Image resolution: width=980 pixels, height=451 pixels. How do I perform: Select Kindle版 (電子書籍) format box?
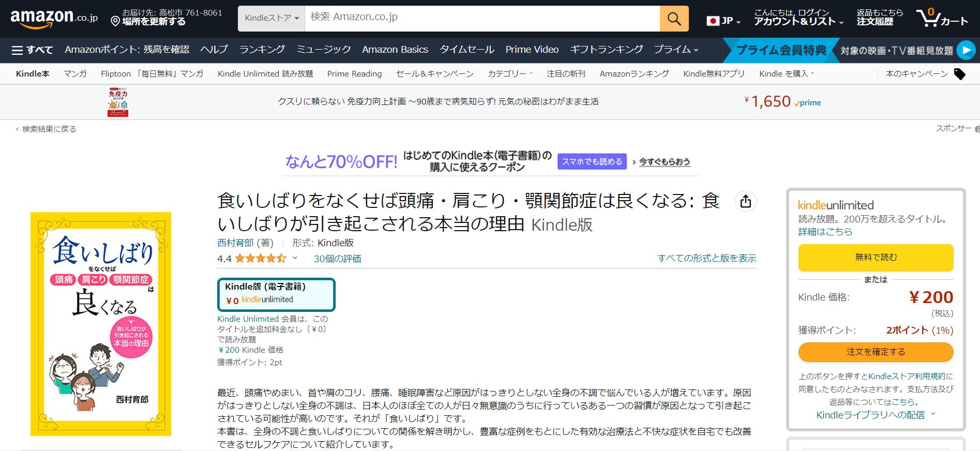tap(276, 295)
